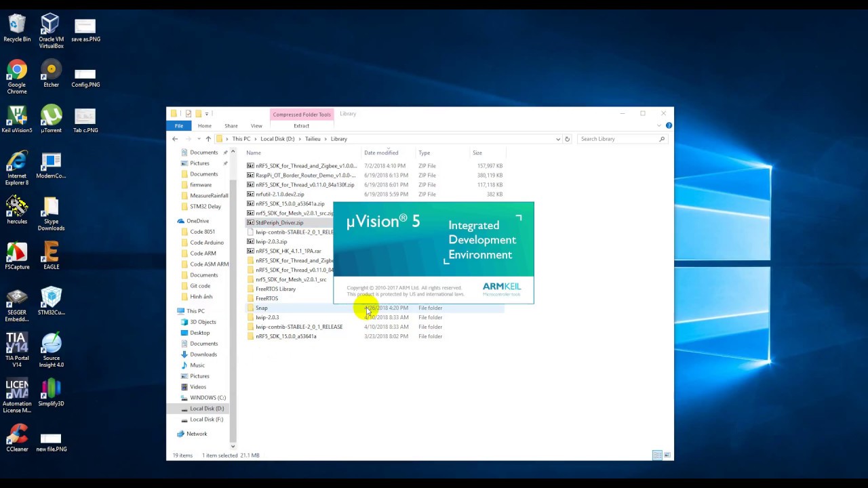Select the Skype Downloads desktop folder
The image size is (868, 488).
[x=51, y=213]
